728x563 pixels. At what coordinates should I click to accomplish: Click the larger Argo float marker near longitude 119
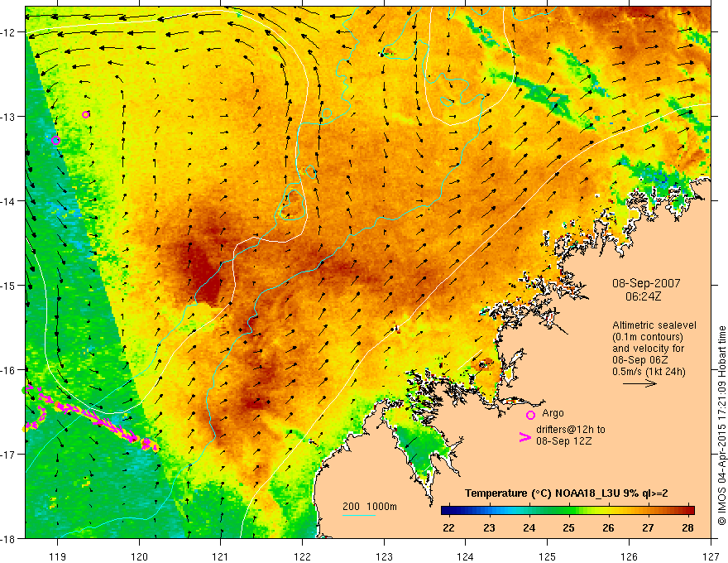55,140
